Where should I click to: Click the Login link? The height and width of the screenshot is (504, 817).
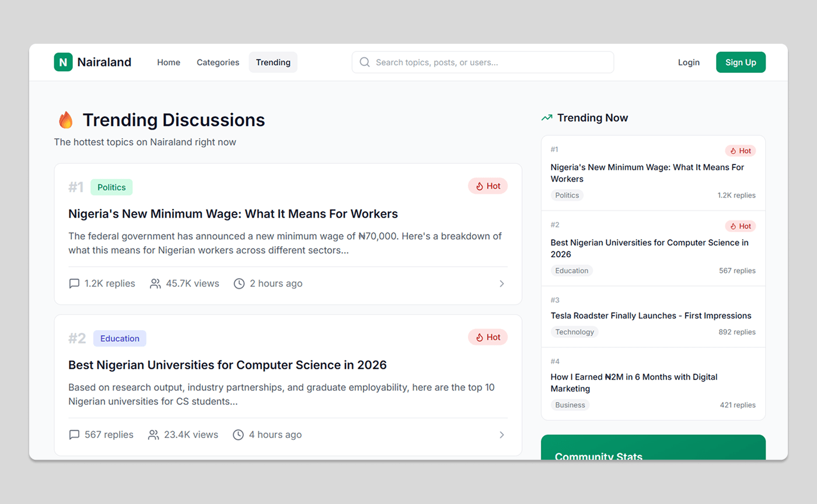689,62
